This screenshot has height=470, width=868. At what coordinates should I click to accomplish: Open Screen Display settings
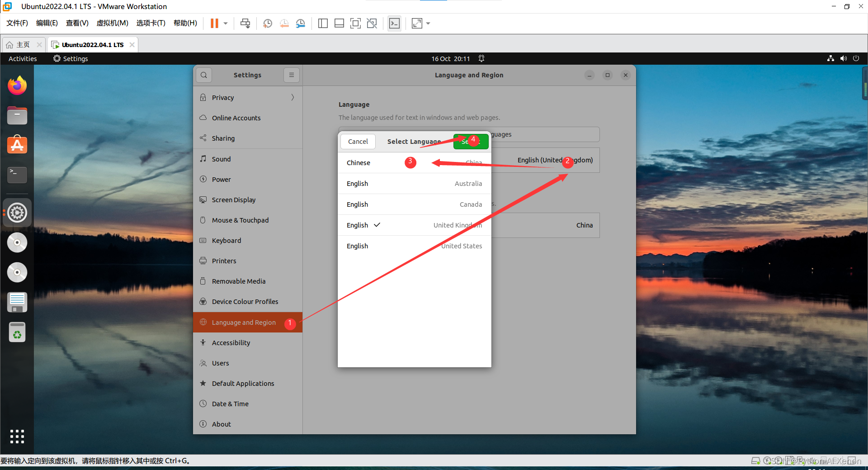click(248, 200)
